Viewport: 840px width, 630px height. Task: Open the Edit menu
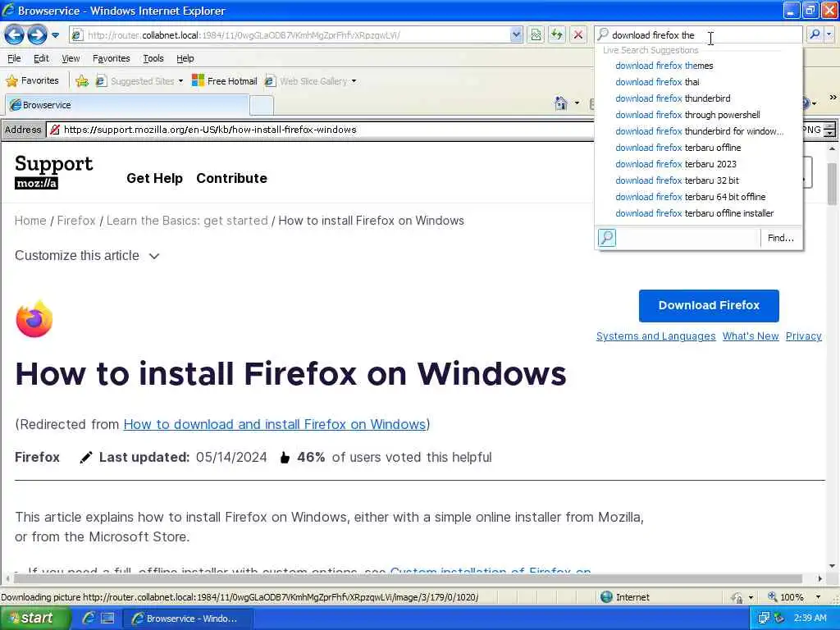[x=41, y=58]
